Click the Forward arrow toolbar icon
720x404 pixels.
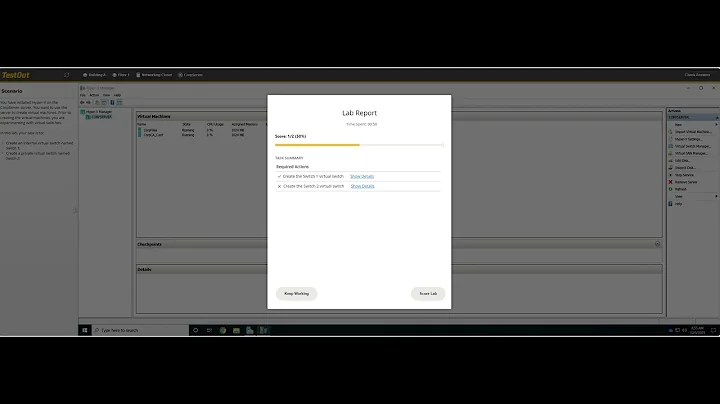point(89,102)
